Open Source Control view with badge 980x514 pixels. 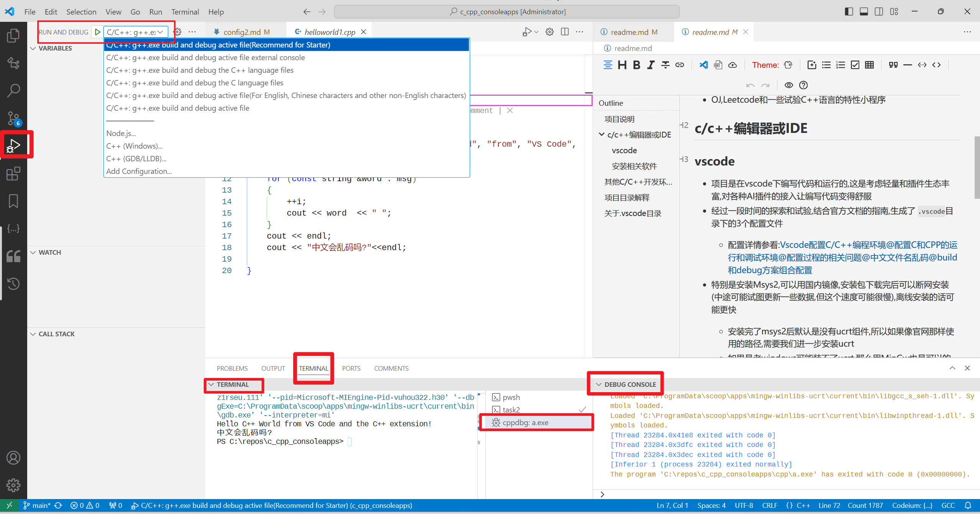pos(13,118)
